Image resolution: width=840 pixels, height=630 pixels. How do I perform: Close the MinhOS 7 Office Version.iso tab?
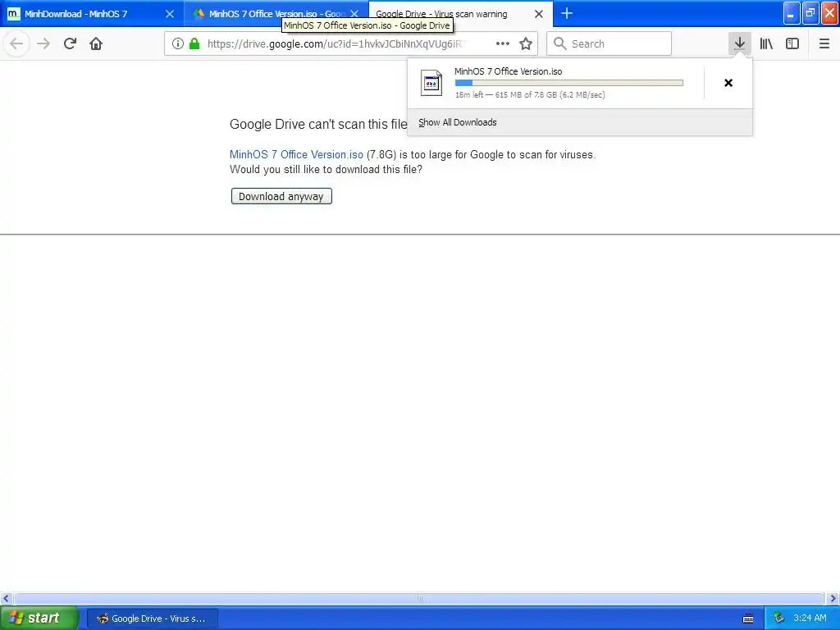(x=354, y=14)
